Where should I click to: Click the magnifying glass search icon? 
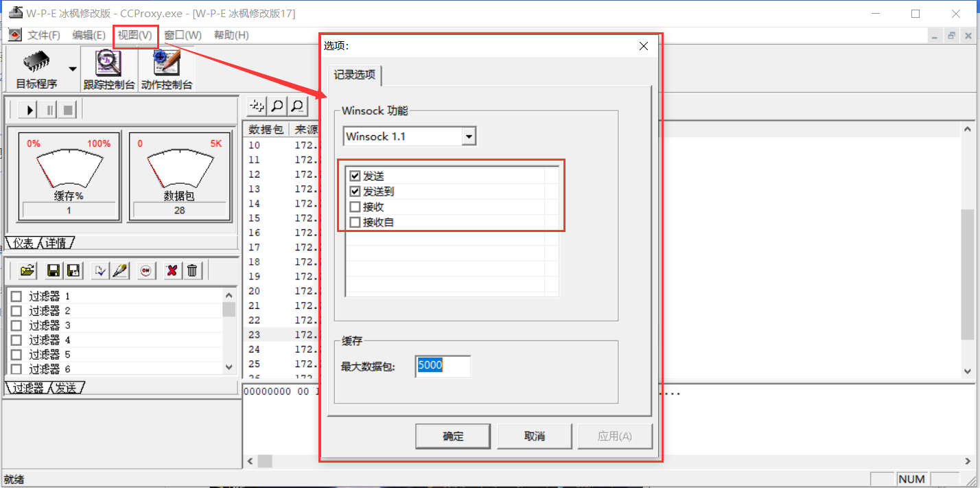(277, 106)
